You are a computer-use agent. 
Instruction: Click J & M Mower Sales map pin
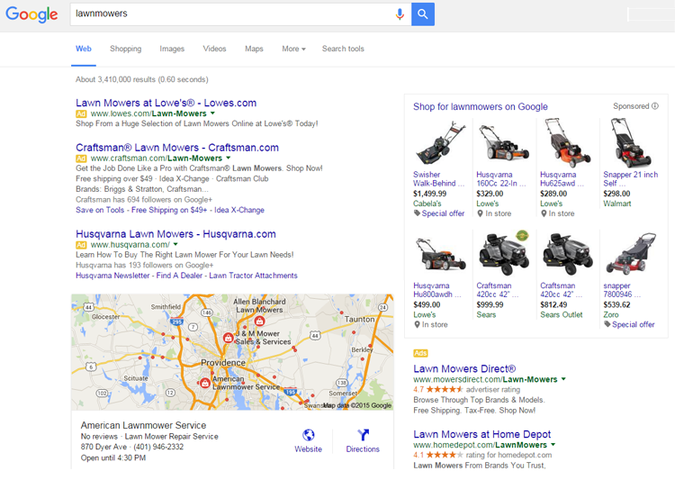pos(228,338)
